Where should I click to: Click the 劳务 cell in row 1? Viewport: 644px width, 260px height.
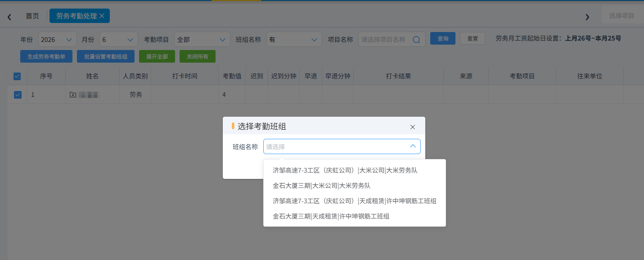135,95
